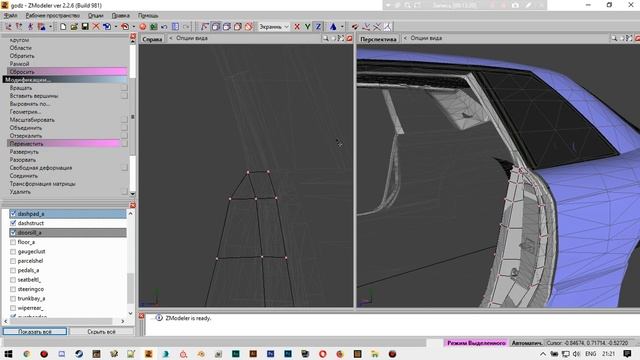Select the edges level selection icon
640x360 pixels.
[216, 27]
